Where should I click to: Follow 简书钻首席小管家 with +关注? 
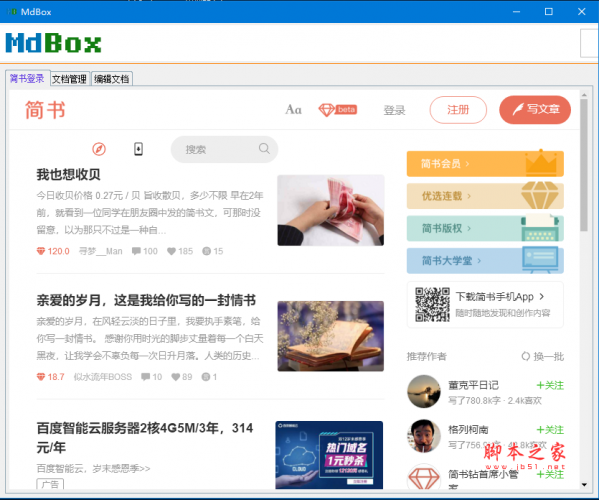[550, 474]
